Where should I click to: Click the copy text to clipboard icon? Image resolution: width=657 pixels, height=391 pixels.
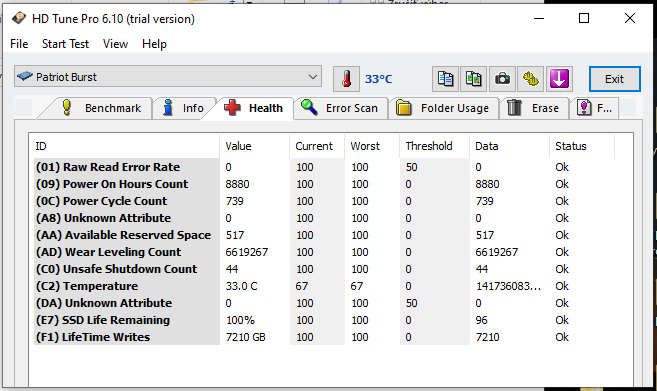(445, 79)
